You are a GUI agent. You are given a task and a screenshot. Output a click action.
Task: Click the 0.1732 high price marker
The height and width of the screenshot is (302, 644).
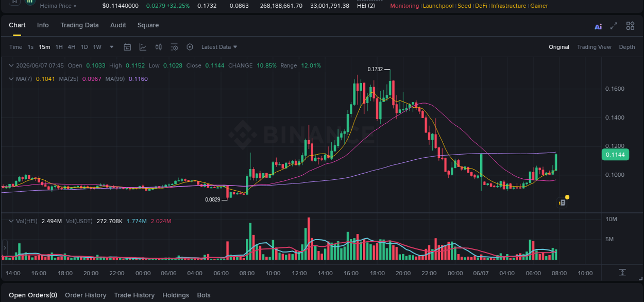(375, 69)
